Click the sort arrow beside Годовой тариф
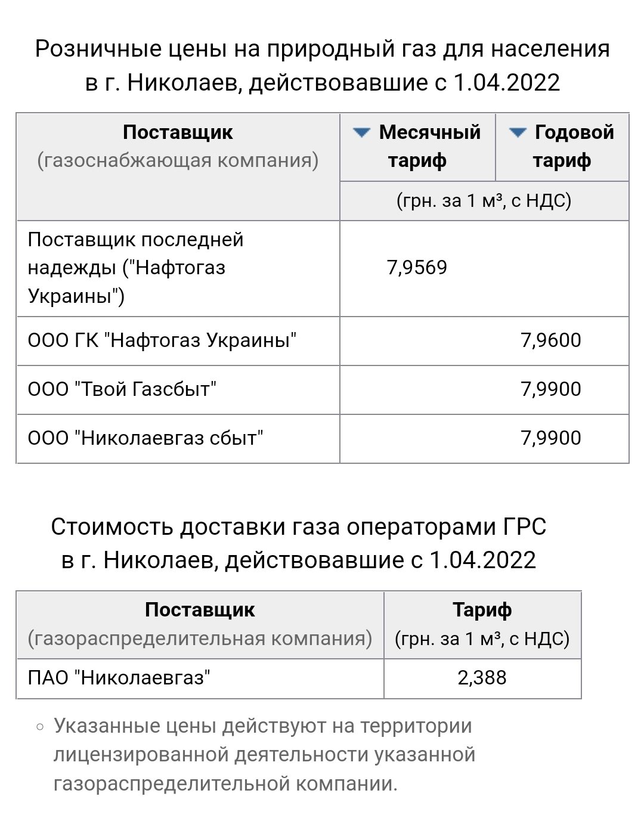 click(x=518, y=132)
